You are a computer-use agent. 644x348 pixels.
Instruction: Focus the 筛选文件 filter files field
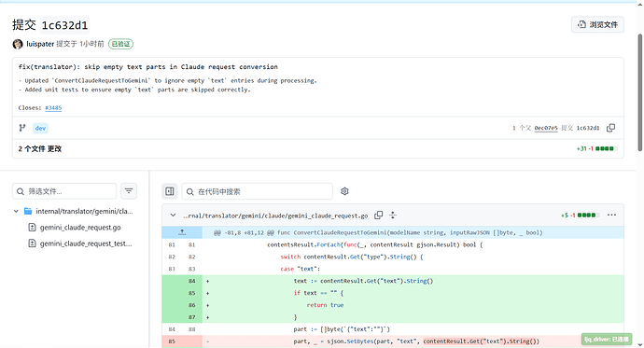coord(64,191)
